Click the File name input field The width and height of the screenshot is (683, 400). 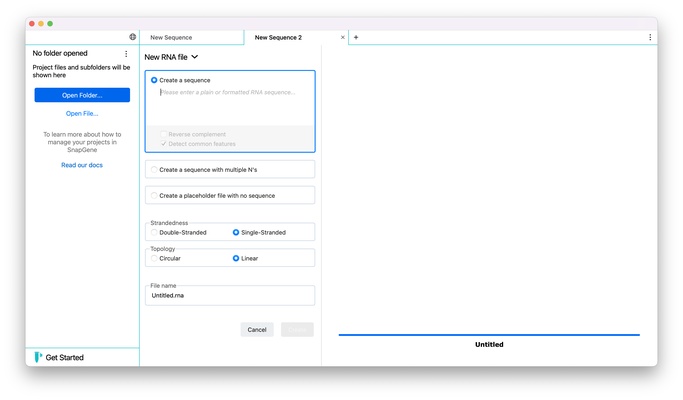(230, 295)
